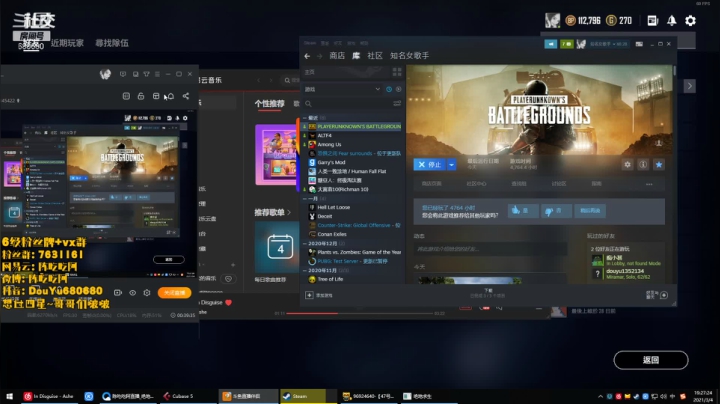The width and height of the screenshot is (720, 404).
Task: Open the PUBG lobby settings gear
Action: [x=690, y=21]
